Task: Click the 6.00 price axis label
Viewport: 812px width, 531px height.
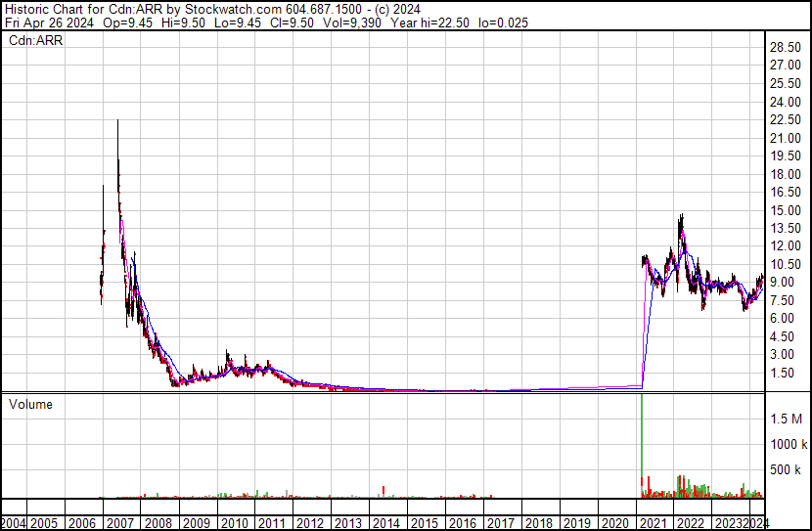Action: coord(783,318)
